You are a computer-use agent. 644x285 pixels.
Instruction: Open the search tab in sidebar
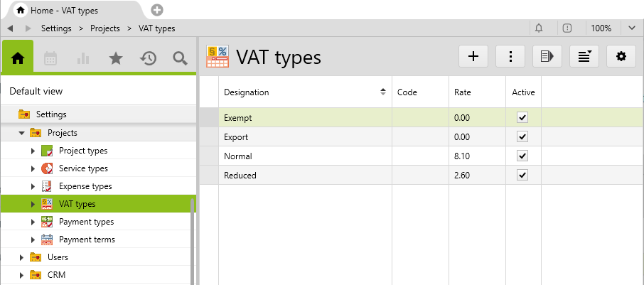pyautogui.click(x=180, y=59)
